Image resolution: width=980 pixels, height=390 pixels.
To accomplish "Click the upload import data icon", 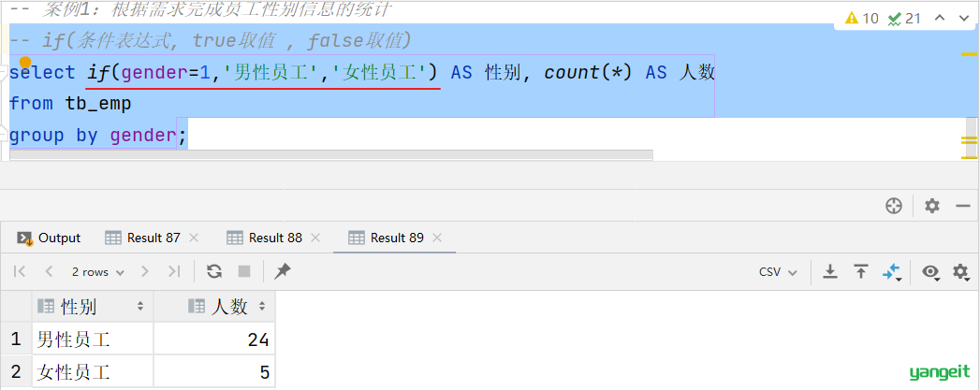I will point(861,271).
